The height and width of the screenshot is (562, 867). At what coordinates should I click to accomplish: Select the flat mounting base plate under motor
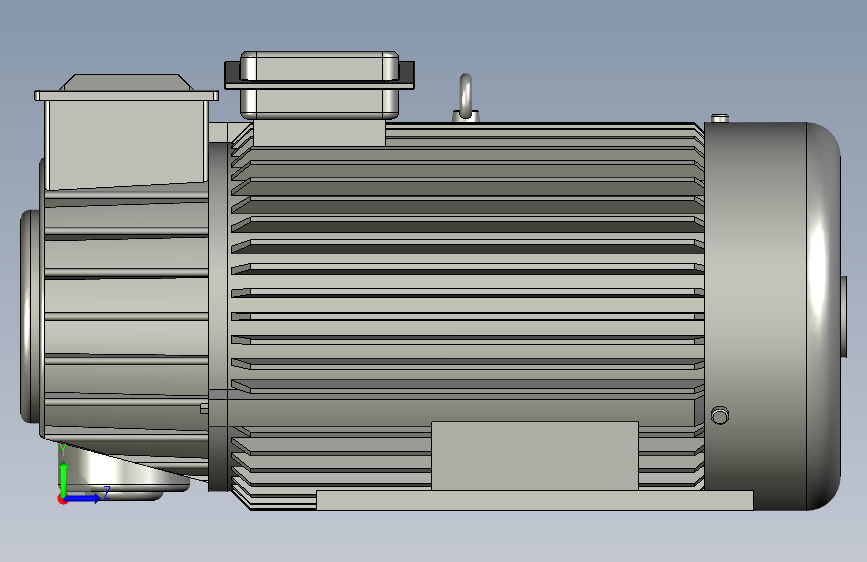pos(535,500)
